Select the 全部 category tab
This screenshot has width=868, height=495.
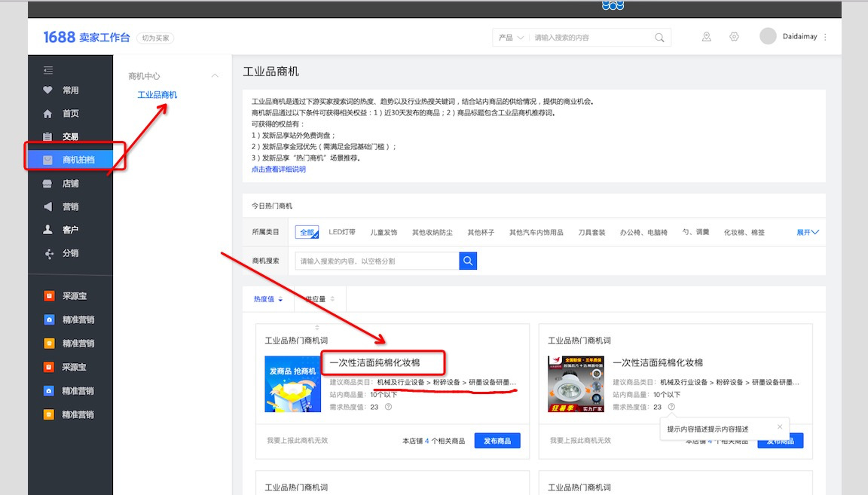click(x=307, y=232)
